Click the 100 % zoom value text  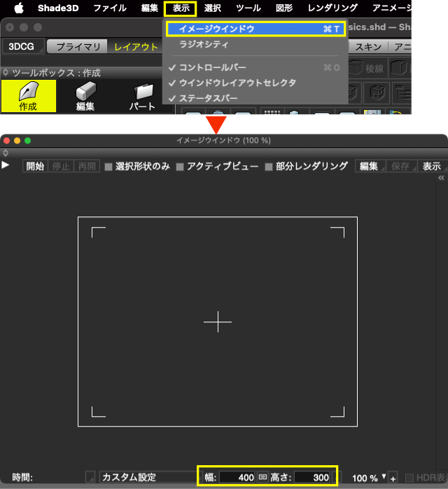click(x=365, y=478)
